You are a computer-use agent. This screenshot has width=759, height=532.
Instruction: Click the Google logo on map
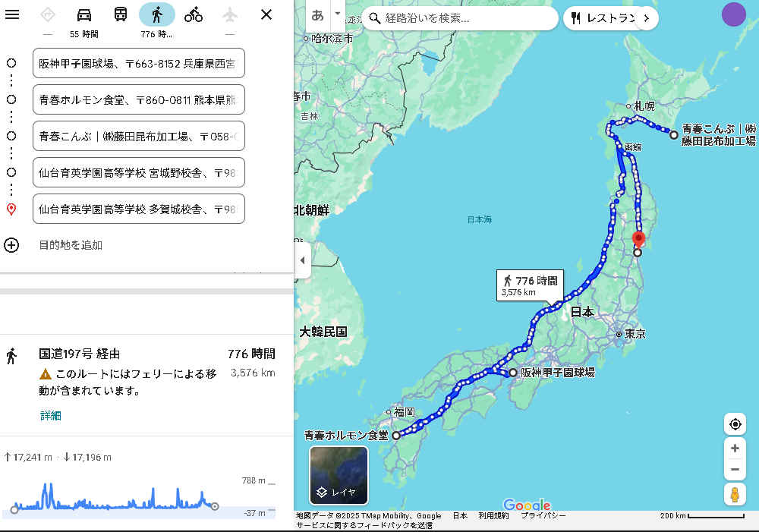coord(528,505)
